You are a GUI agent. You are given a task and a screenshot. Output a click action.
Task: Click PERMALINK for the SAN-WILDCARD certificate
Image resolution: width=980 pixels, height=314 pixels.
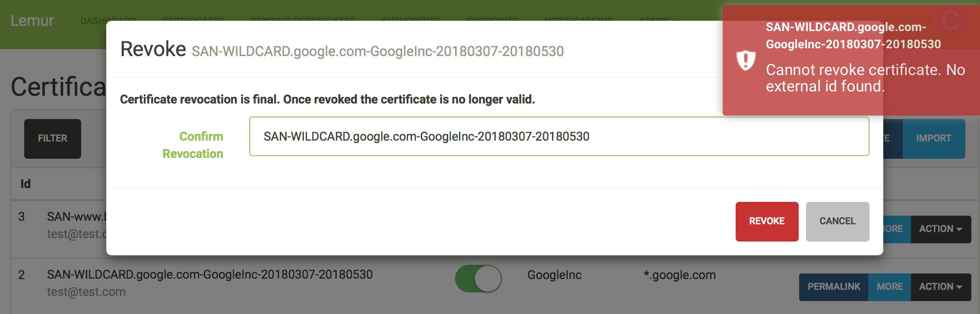pos(833,287)
